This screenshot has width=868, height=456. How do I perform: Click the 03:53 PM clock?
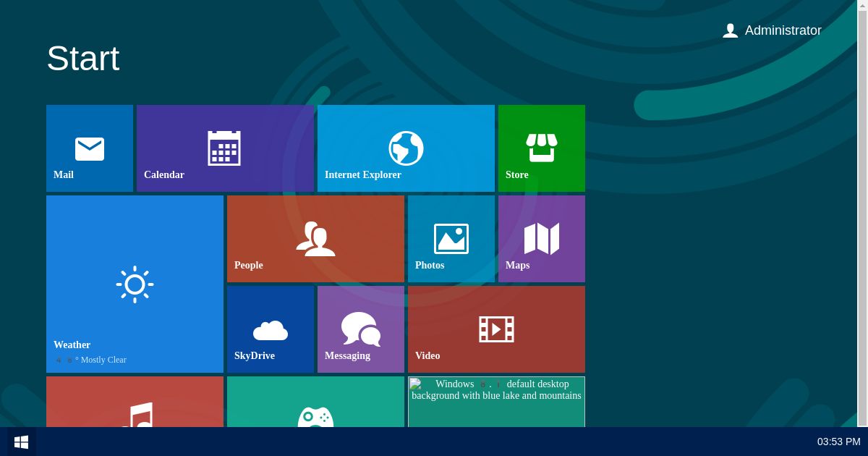point(838,442)
